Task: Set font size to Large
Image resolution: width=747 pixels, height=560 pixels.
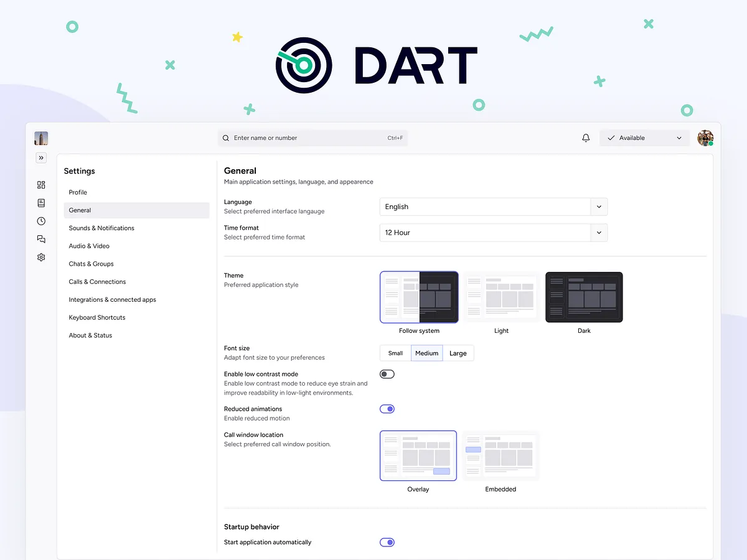Action: coord(458,353)
